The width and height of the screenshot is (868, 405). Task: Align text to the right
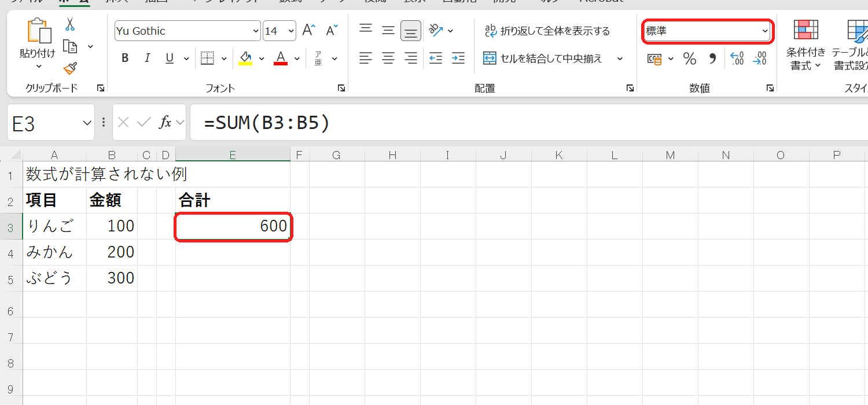411,58
